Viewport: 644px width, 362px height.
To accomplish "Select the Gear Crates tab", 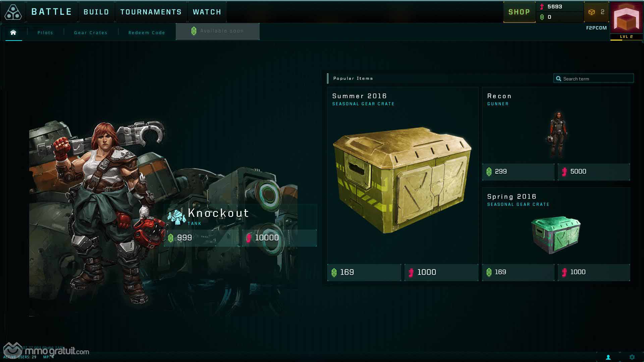I will pos(91,33).
